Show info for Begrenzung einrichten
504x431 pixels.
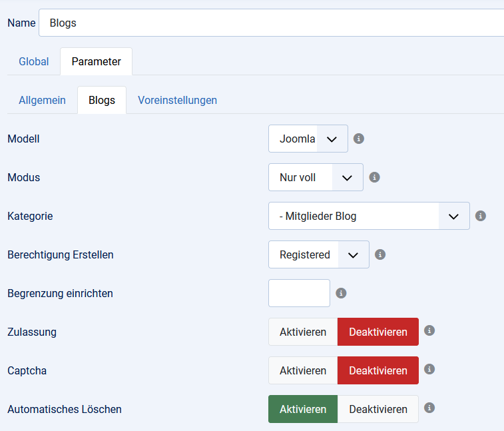tap(341, 293)
